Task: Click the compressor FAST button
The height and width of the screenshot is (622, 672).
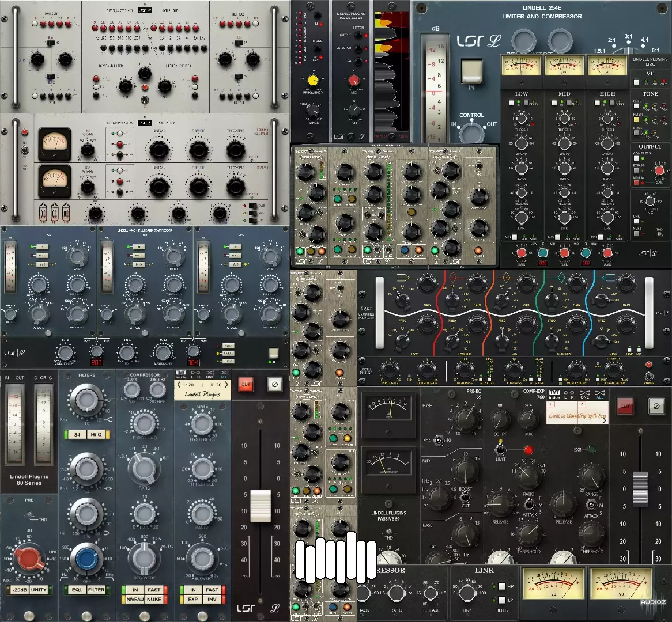Action: click(154, 590)
